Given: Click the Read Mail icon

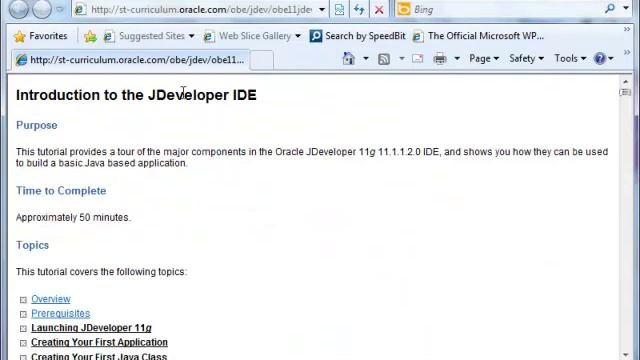Looking at the screenshot, I should point(418,59).
